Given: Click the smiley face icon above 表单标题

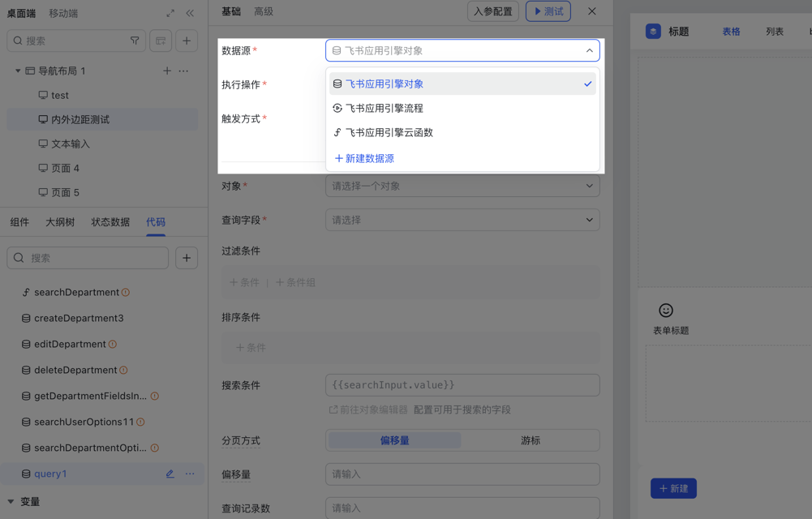Looking at the screenshot, I should [x=666, y=310].
